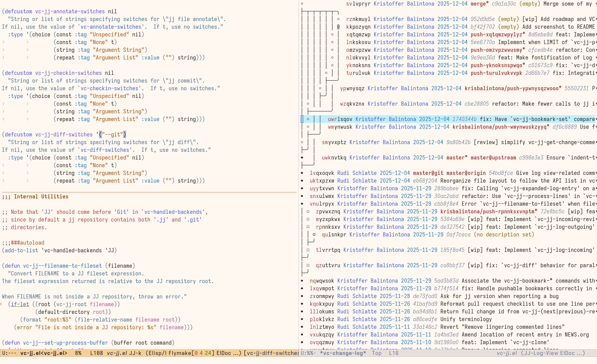Toggle folding of the Argument List option
Image resolution: width=597 pixels, height=364 pixels.
click(x=3, y=58)
